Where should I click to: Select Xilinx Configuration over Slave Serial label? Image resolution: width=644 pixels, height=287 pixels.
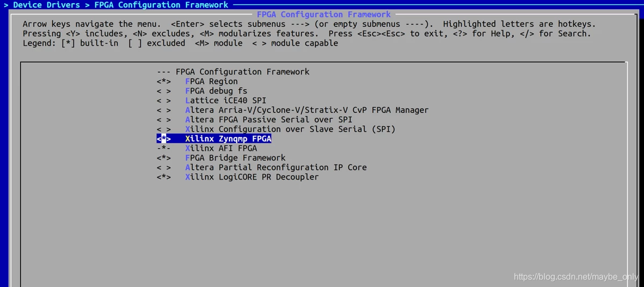tap(290, 130)
